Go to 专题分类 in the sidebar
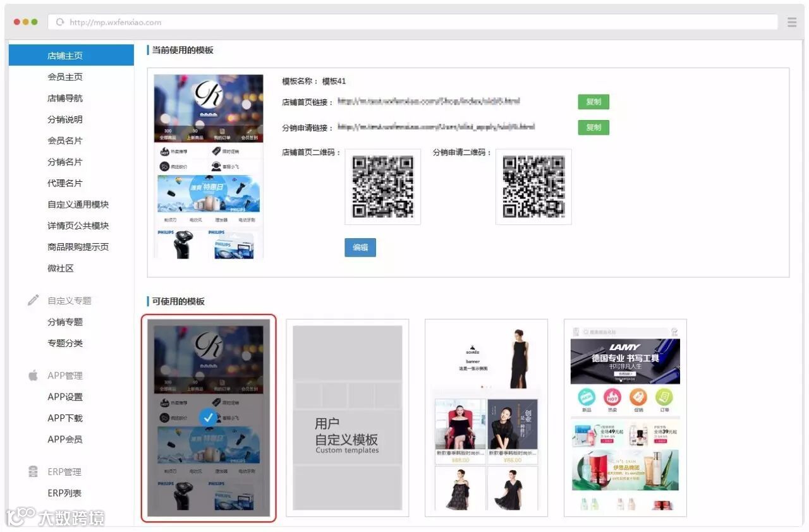The width and height of the screenshot is (809, 532). pyautogui.click(x=65, y=343)
